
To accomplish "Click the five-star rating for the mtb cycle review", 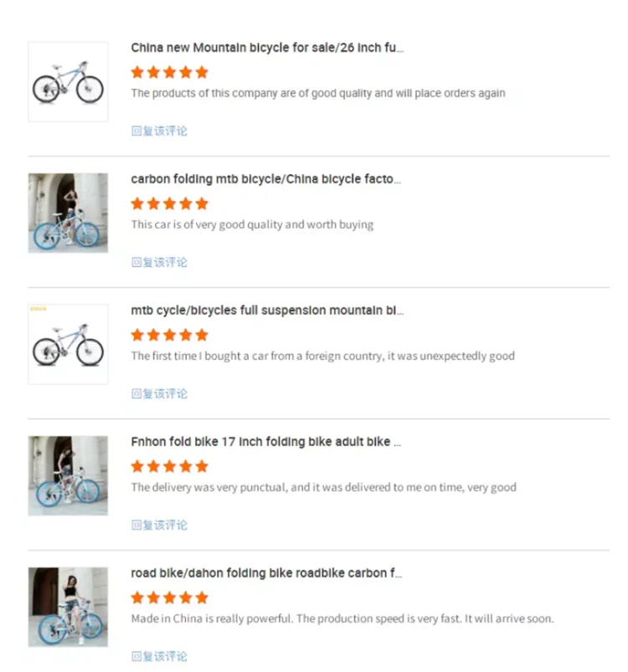I will (169, 335).
